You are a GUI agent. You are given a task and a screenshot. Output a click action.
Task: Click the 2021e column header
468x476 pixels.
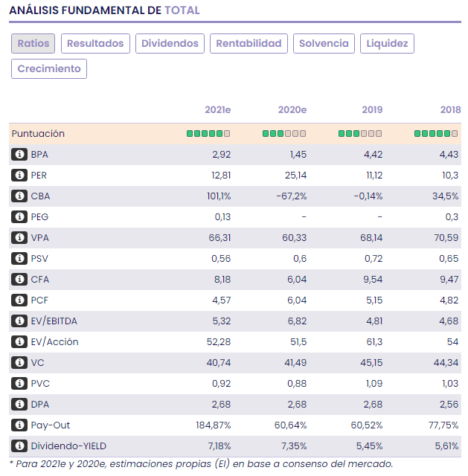(x=217, y=110)
